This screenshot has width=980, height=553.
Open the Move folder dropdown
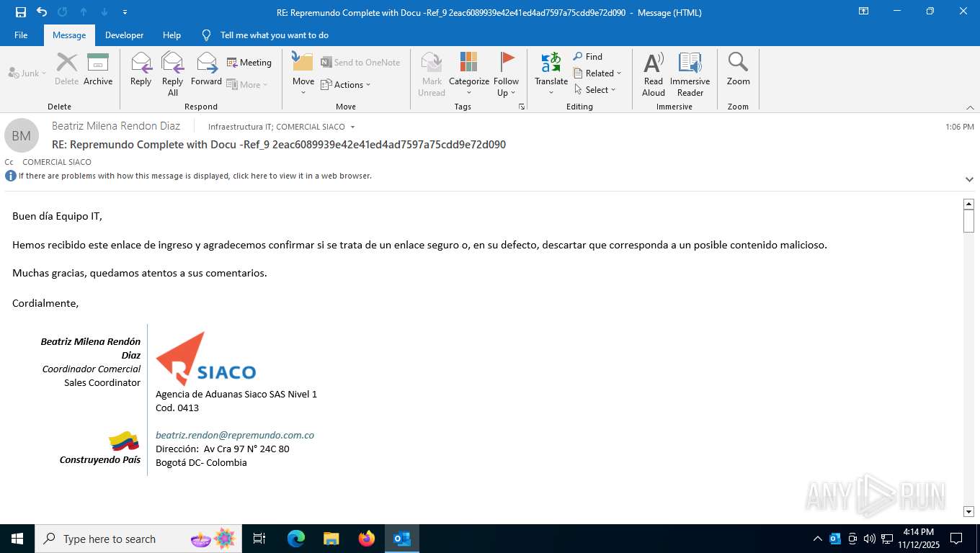303,74
